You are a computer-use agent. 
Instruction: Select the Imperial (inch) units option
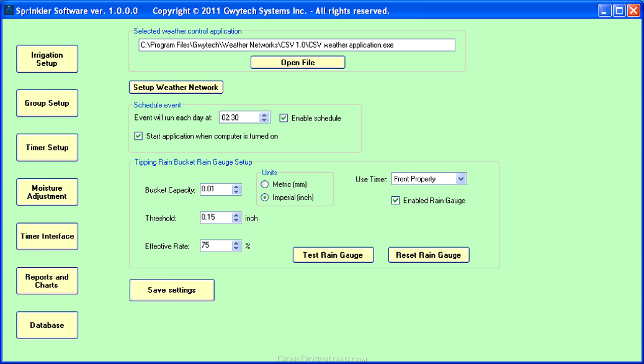[265, 198]
